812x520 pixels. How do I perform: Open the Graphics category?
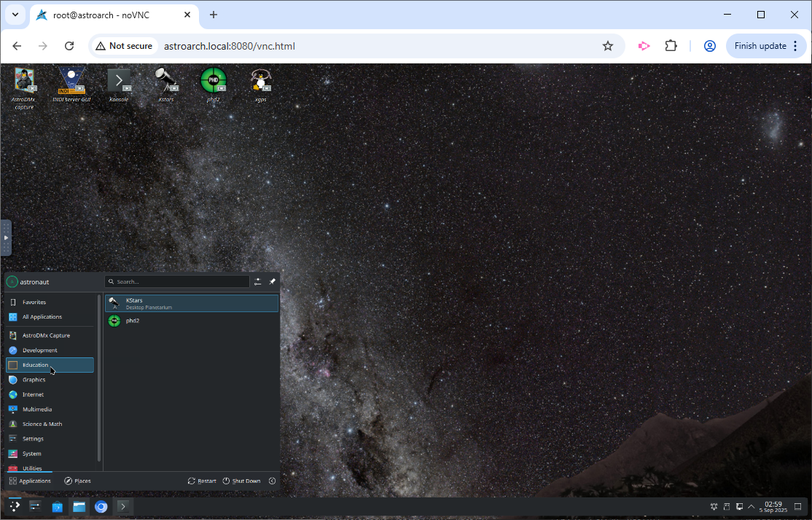coord(50,380)
